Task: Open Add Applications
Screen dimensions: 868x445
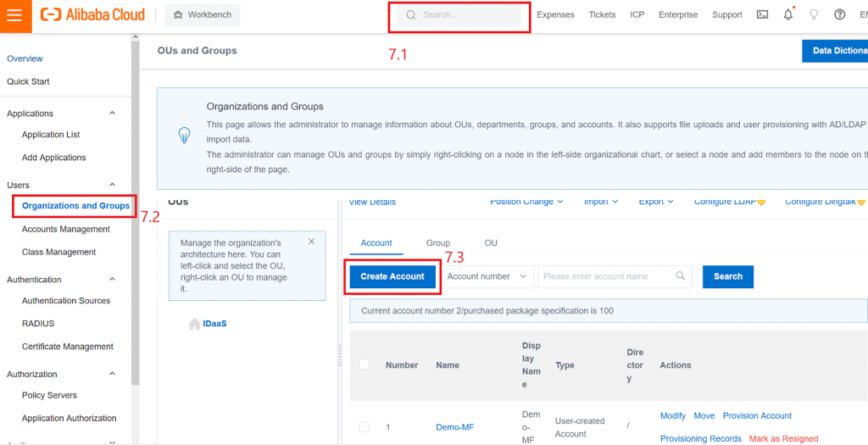Action: [x=53, y=157]
